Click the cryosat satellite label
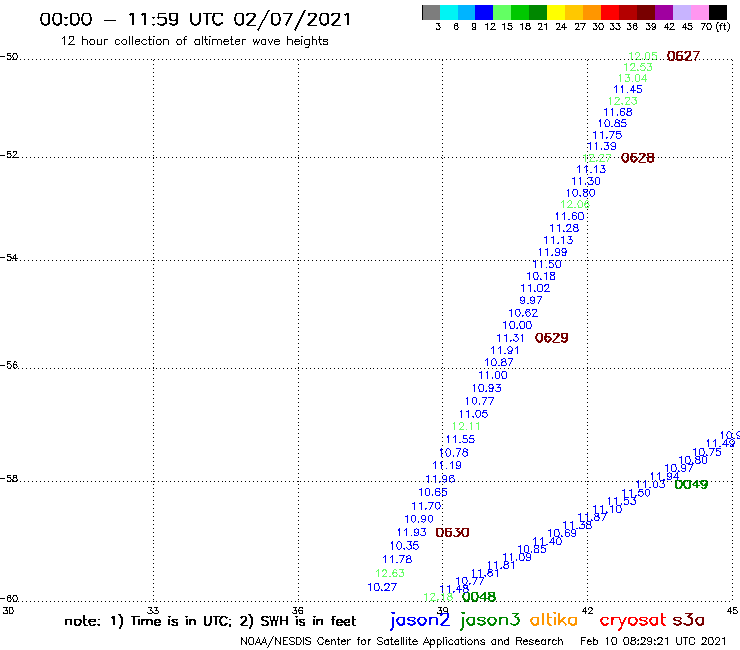 633,620
